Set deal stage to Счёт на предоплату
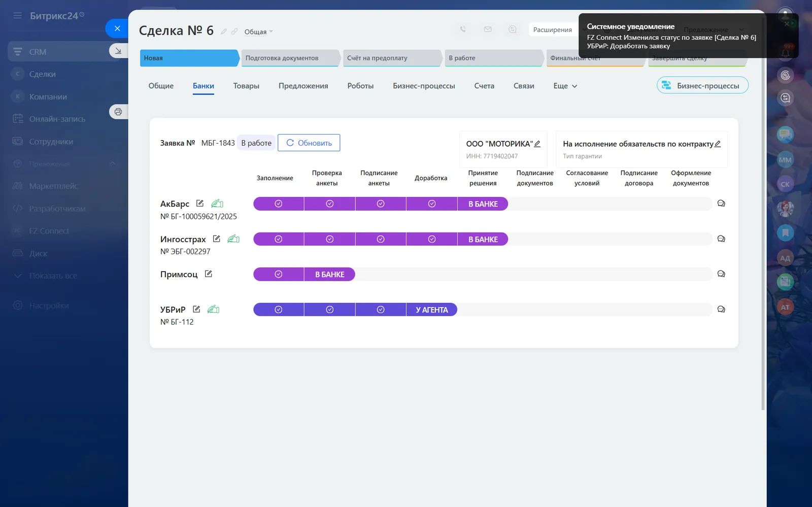812x507 pixels. tap(391, 58)
